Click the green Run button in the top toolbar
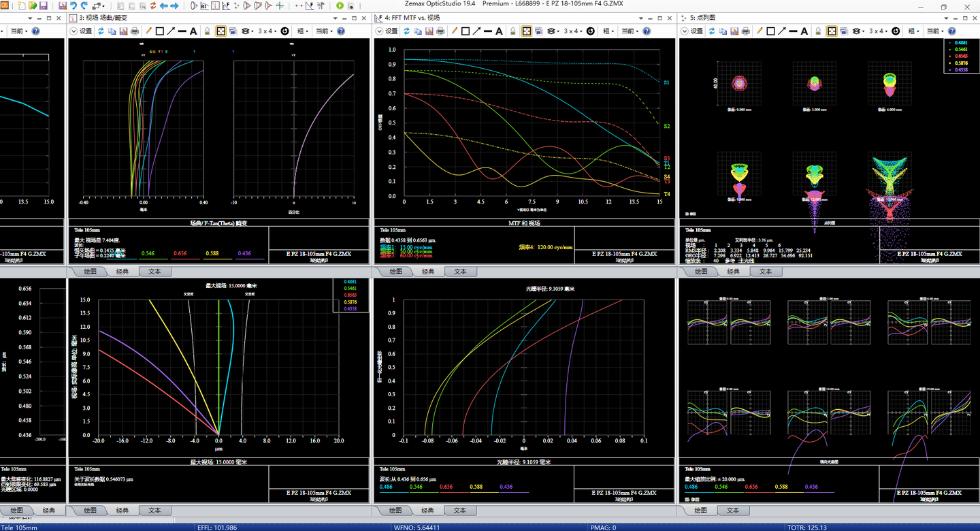Viewport: 980px width, 531px height. click(340, 6)
